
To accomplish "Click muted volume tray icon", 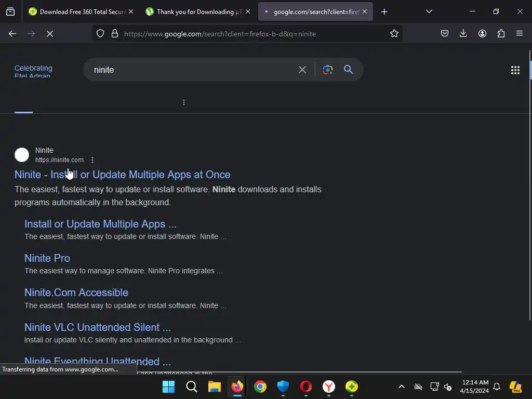I will (448, 387).
